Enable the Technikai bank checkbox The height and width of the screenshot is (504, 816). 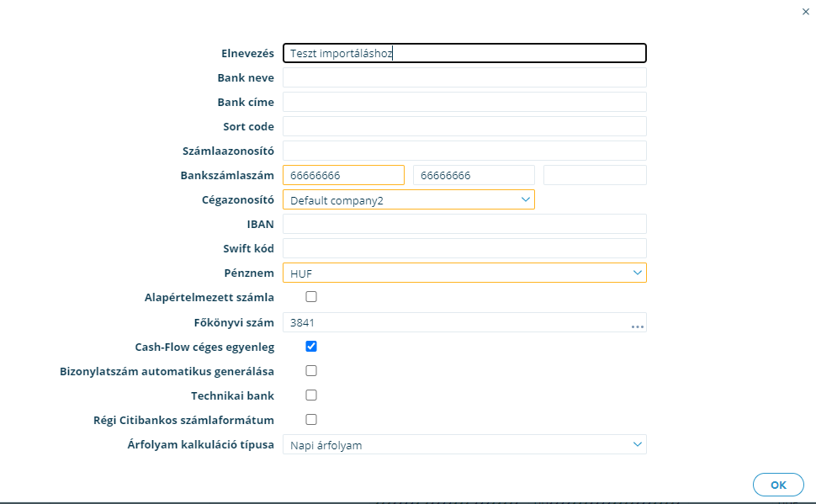coord(311,395)
